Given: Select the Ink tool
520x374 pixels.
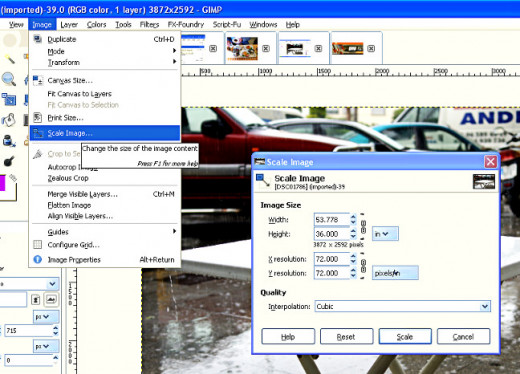Looking at the screenshot, I should (x=9, y=141).
